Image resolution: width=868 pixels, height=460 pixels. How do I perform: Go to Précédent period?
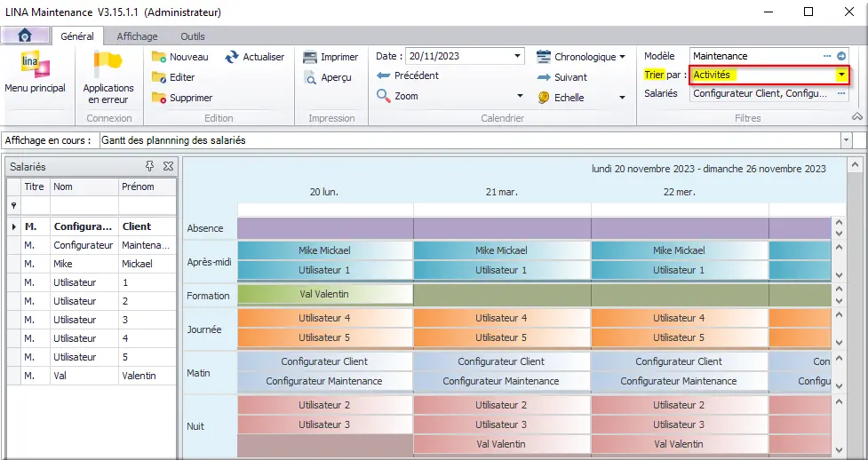tap(408, 75)
